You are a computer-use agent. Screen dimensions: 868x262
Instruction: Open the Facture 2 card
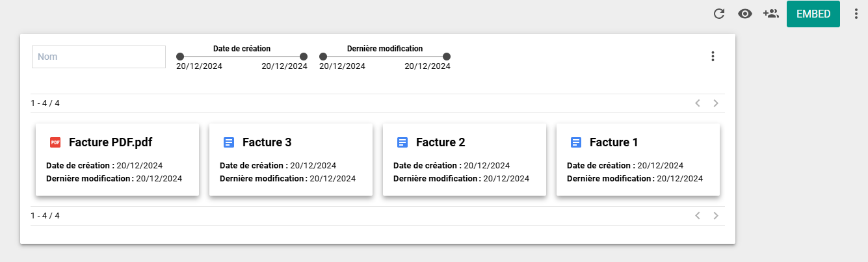(464, 159)
